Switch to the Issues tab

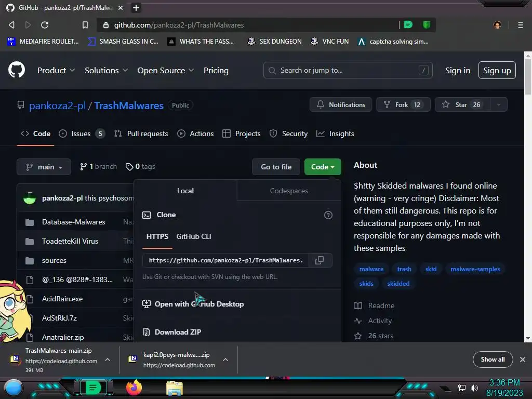click(82, 134)
